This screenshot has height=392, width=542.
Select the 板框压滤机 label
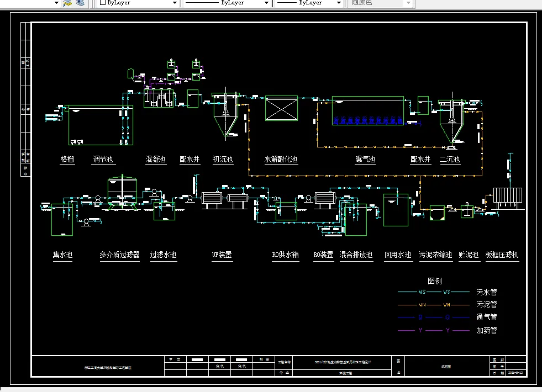[x=502, y=255]
